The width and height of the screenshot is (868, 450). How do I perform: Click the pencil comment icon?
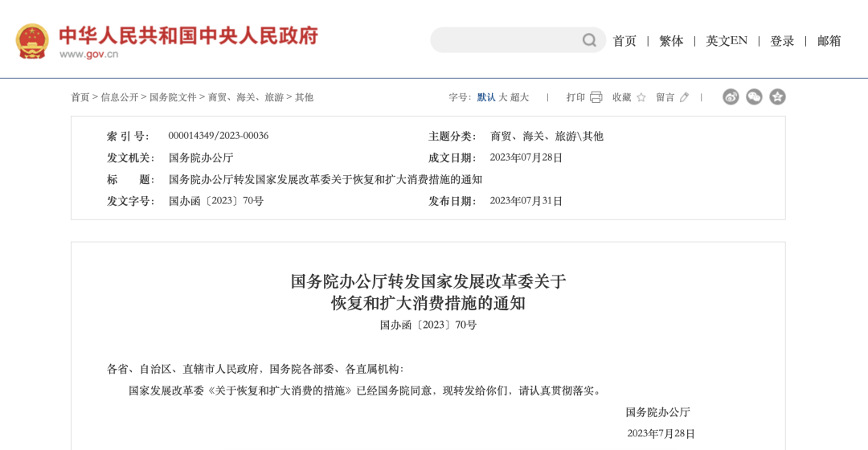(684, 97)
